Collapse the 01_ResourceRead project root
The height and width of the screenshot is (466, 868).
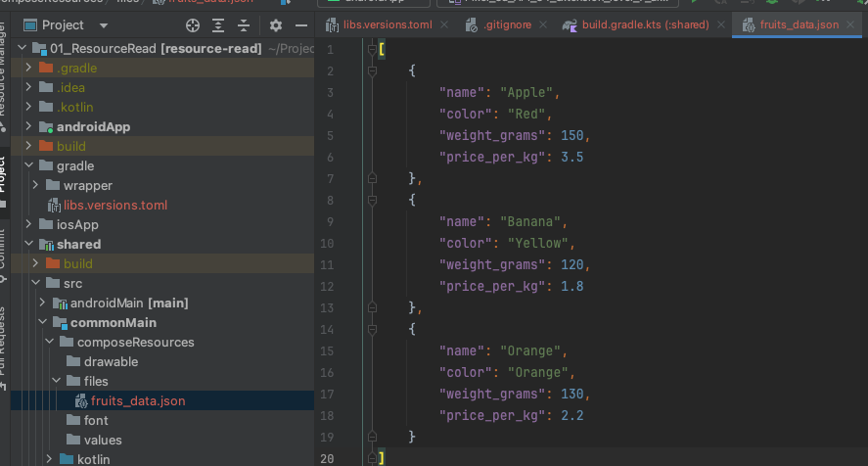[23, 48]
